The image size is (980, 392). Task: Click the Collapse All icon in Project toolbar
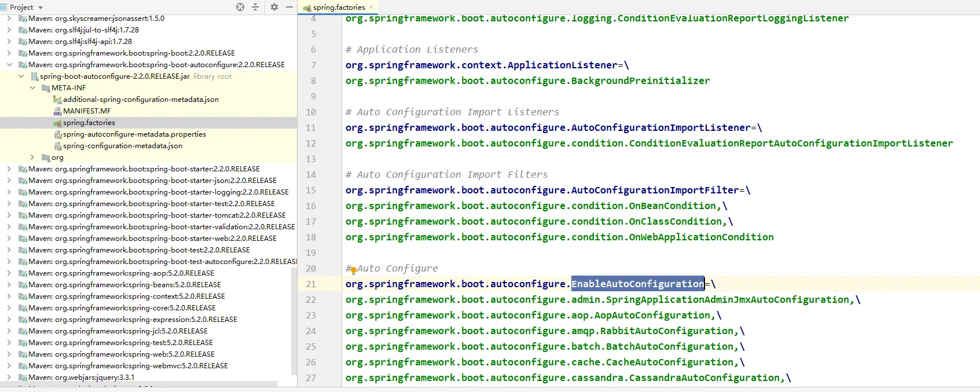pyautogui.click(x=255, y=7)
